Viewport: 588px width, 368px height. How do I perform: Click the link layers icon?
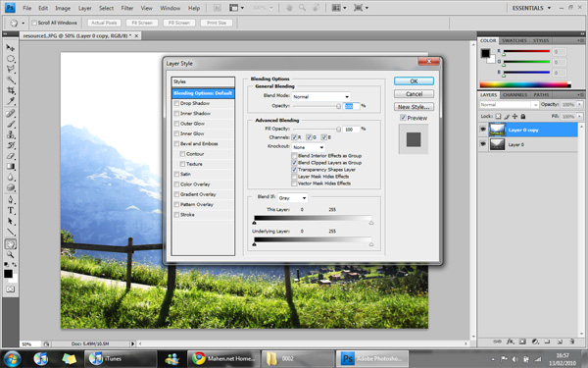pos(497,342)
